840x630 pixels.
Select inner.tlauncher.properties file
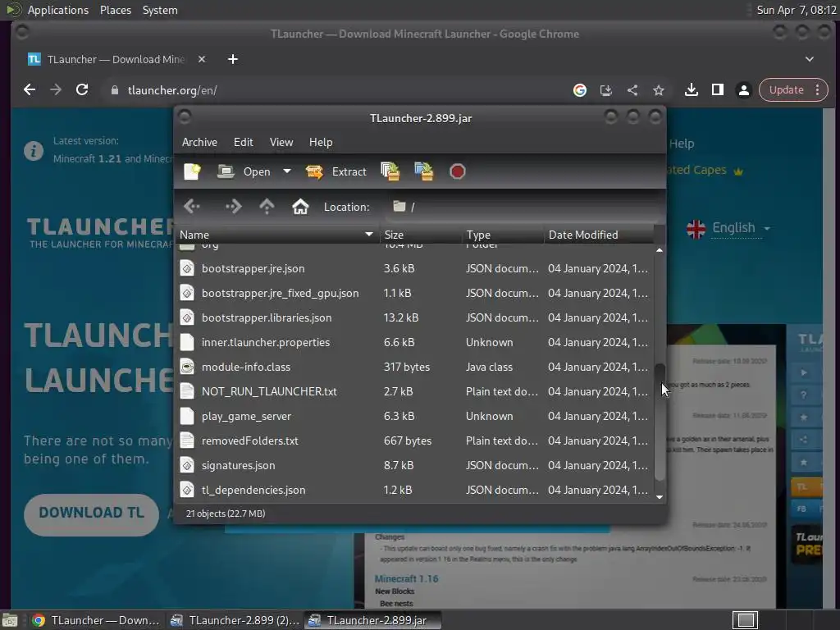click(414, 342)
